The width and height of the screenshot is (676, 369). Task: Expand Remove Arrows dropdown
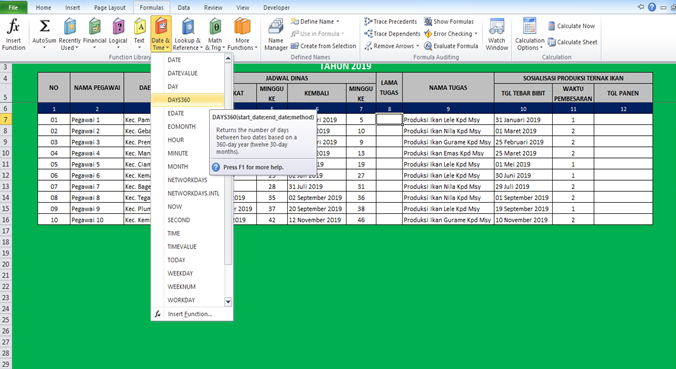417,46
